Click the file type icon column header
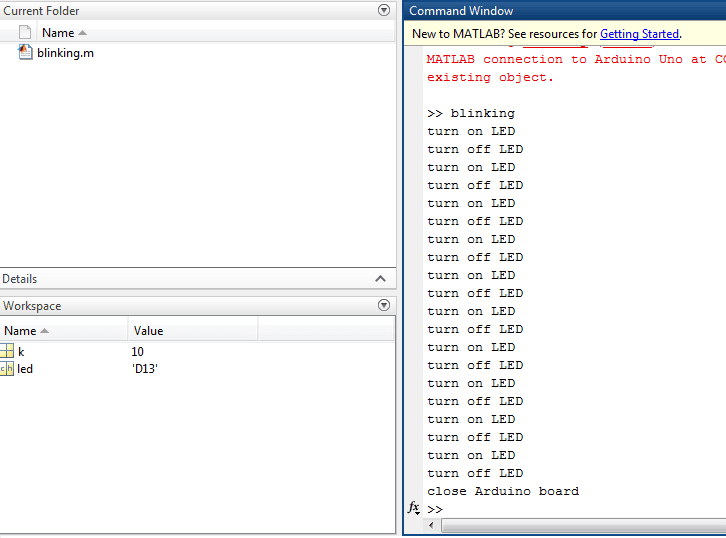The width and height of the screenshot is (726, 538). coord(25,32)
